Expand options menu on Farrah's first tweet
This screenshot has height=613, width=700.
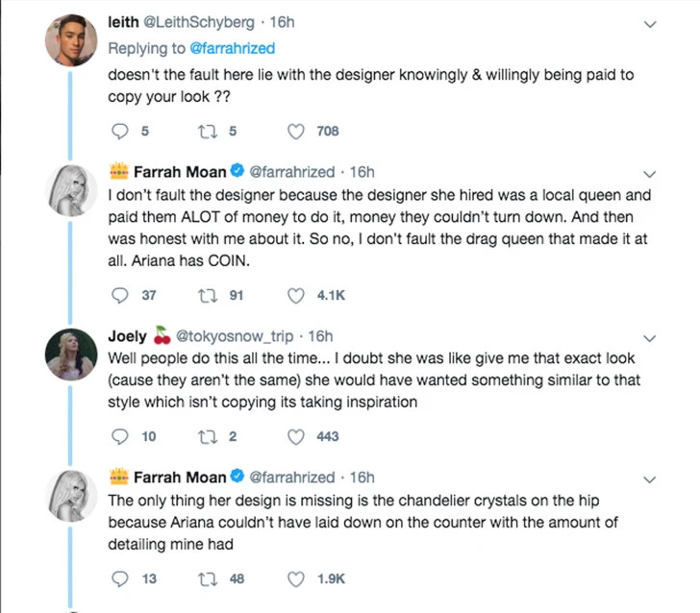pos(652,174)
